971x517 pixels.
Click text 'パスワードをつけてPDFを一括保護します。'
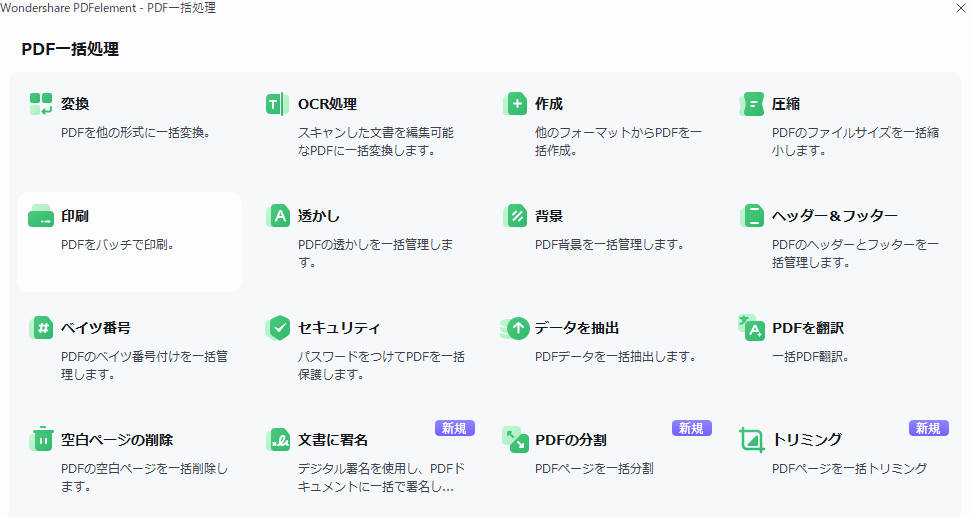point(381,366)
